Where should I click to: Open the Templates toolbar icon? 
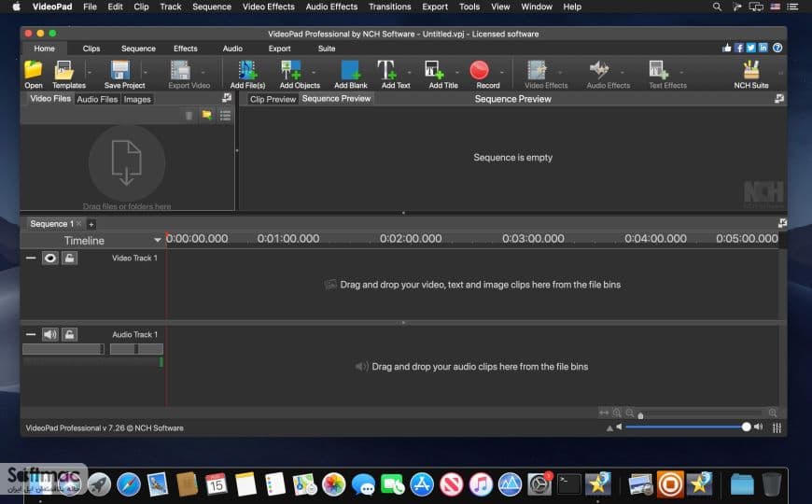click(64, 70)
